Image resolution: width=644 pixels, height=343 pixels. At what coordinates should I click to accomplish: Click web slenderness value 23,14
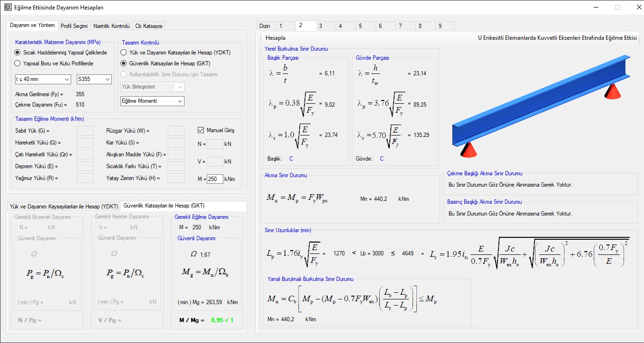point(420,73)
